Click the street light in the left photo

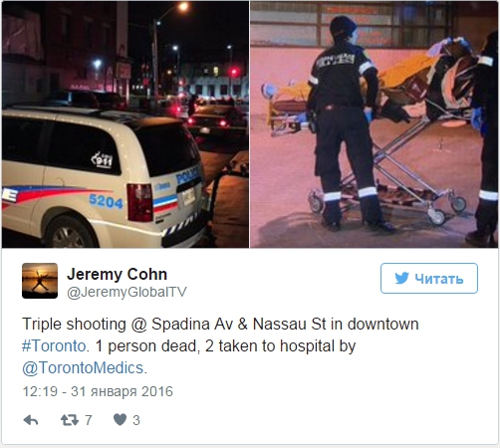coord(182,6)
